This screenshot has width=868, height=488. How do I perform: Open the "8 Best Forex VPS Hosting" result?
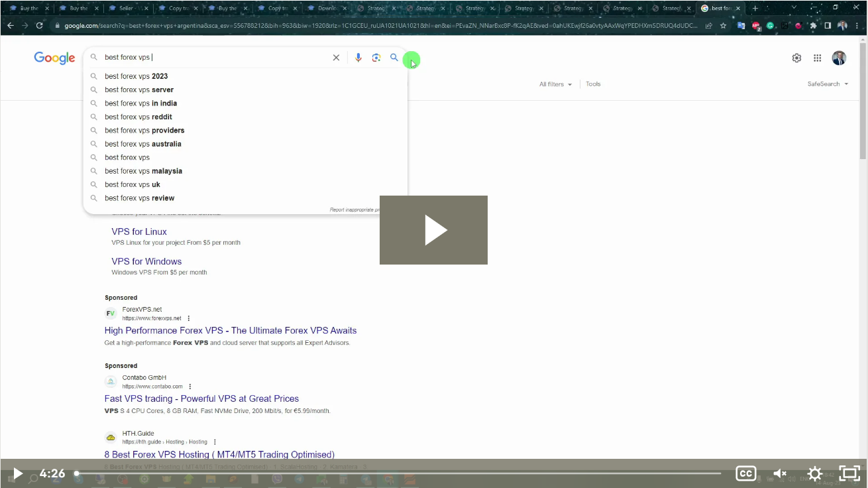point(219,454)
